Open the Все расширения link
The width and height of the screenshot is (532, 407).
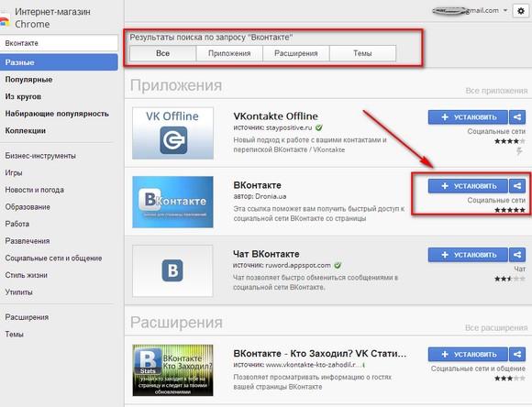coord(496,328)
